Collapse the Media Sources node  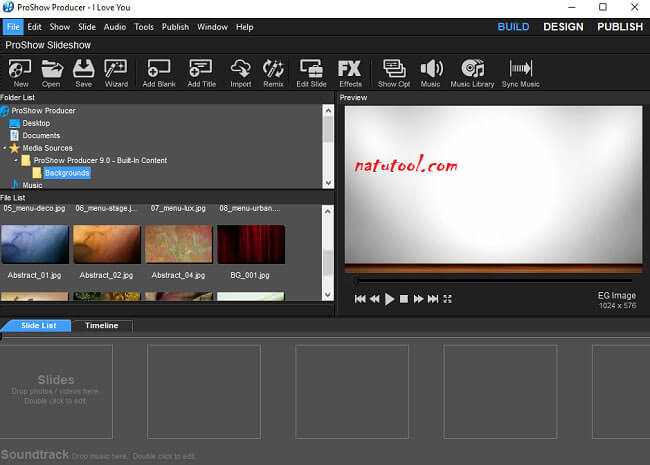point(5,148)
